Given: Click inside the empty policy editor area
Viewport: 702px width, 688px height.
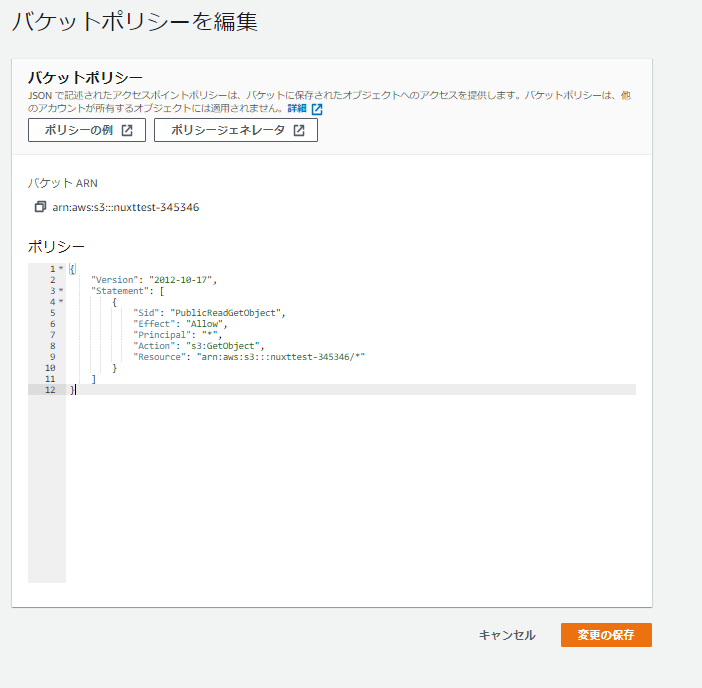Looking at the screenshot, I should click(x=351, y=488).
